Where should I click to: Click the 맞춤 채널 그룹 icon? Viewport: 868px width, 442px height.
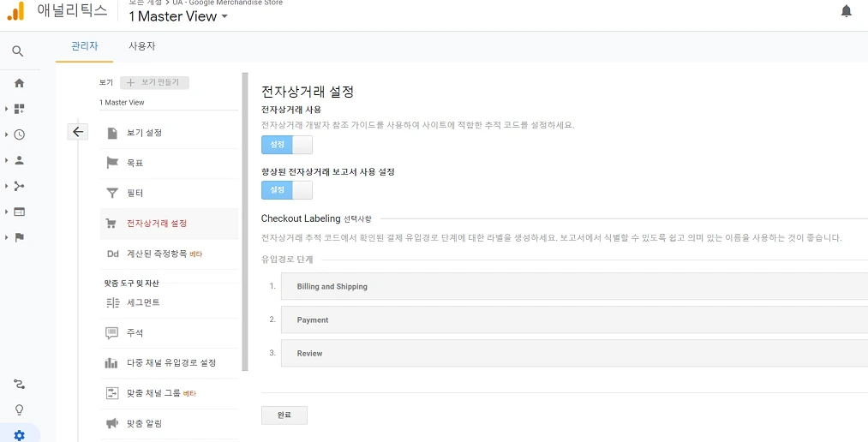(112, 393)
